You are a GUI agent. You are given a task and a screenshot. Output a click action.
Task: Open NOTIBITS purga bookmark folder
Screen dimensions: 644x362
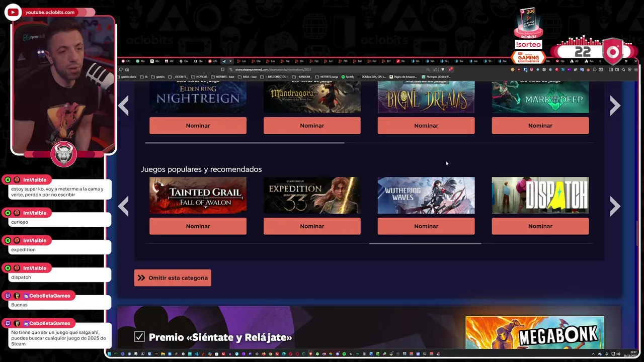tap(327, 77)
